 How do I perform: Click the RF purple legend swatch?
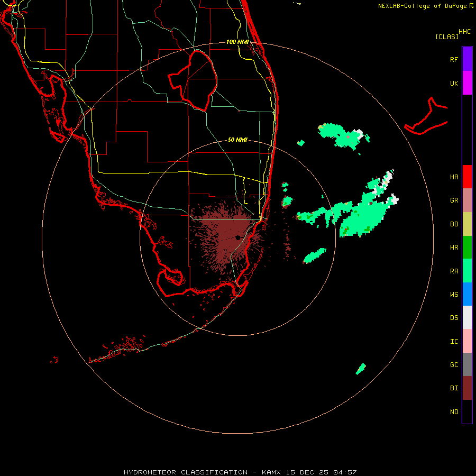tap(467, 59)
